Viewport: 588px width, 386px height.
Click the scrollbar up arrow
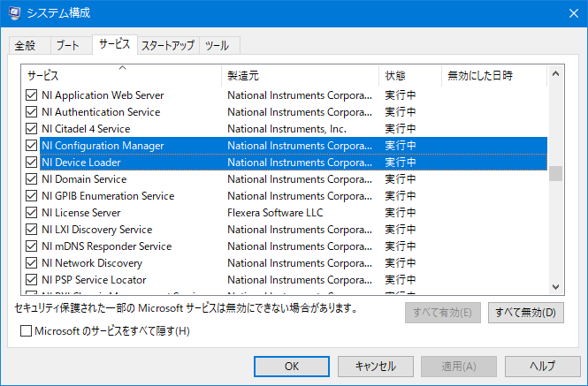556,74
